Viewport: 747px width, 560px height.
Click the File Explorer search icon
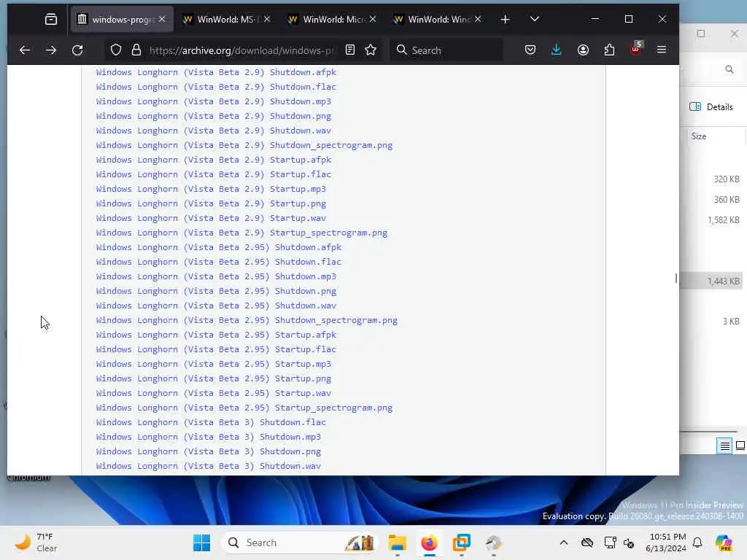(x=729, y=69)
